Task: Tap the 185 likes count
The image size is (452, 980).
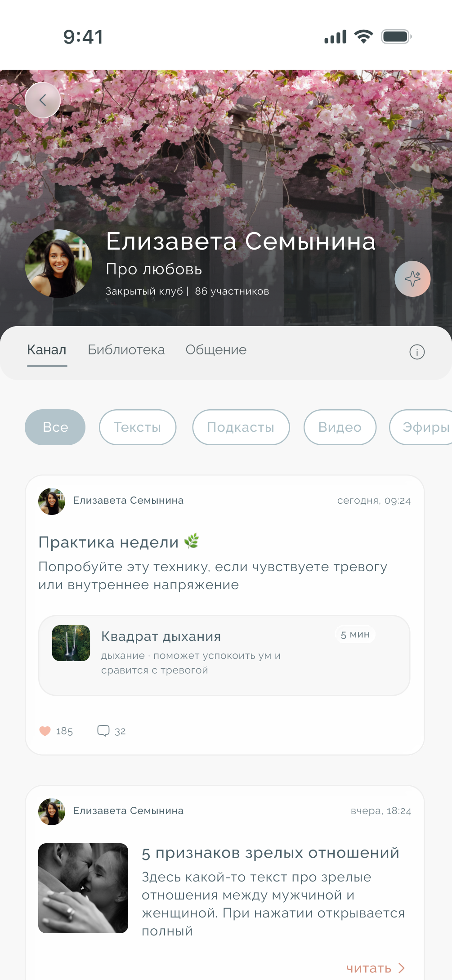Action: pos(64,731)
